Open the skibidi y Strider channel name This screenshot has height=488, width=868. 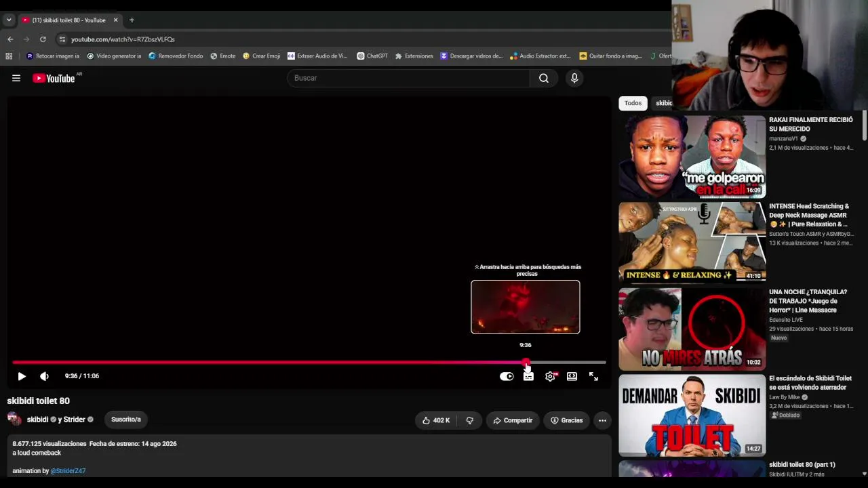pos(56,420)
